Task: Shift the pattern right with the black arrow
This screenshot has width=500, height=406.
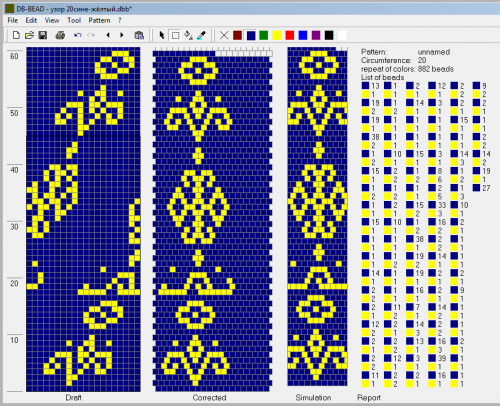Action: click(x=122, y=35)
